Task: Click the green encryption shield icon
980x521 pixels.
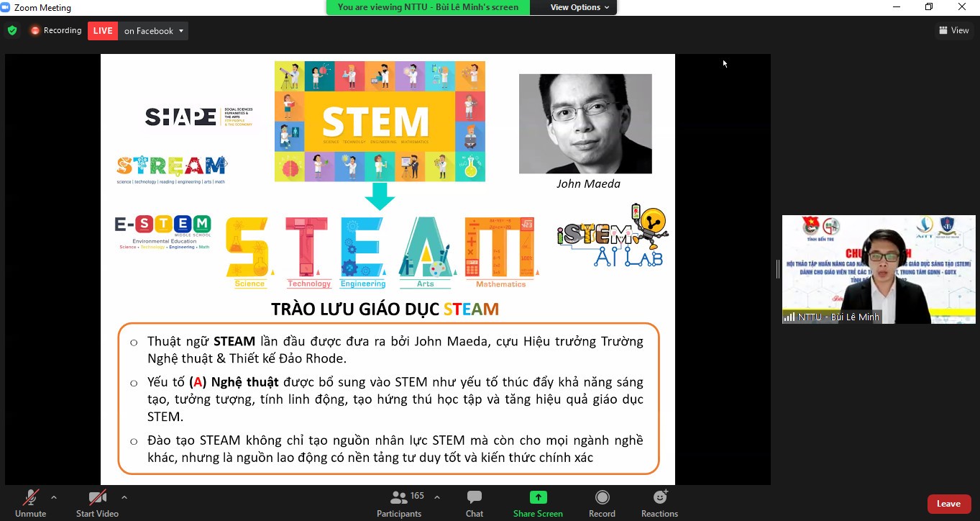Action: click(12, 31)
